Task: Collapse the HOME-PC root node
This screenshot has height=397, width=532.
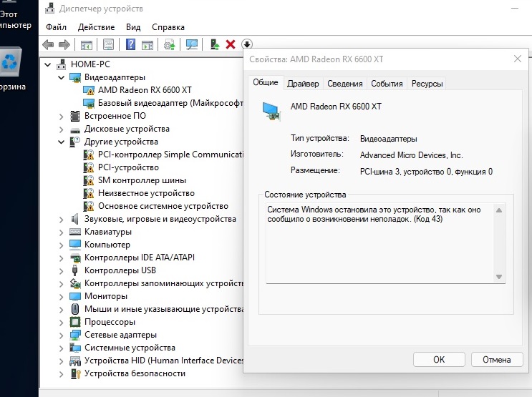Action: click(x=48, y=64)
